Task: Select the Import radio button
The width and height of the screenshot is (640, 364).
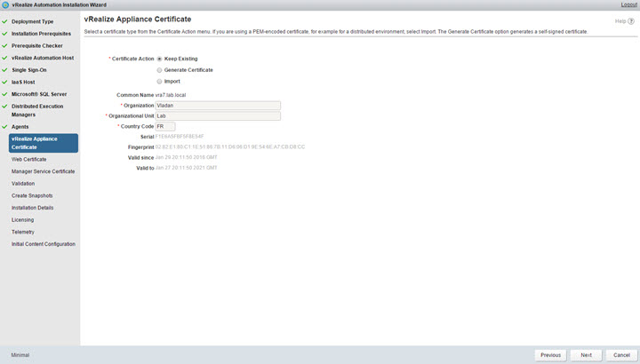Action: pyautogui.click(x=160, y=82)
